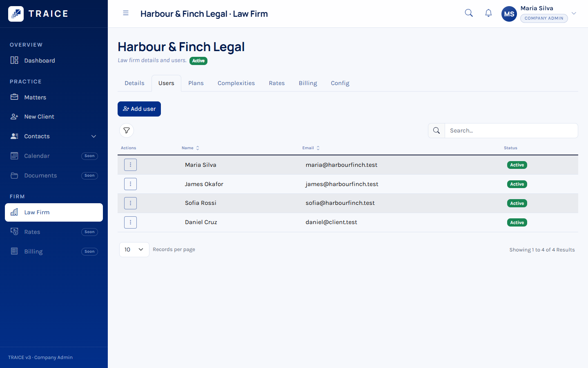
Task: Click the Matters briefcase icon
Action: (14, 97)
